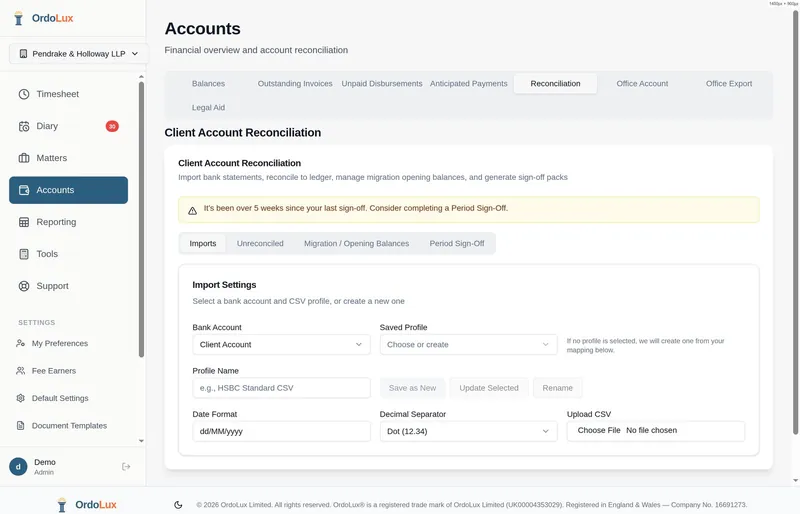800x514 pixels.
Task: Click the 'No file chosen' text
Action: point(652,430)
